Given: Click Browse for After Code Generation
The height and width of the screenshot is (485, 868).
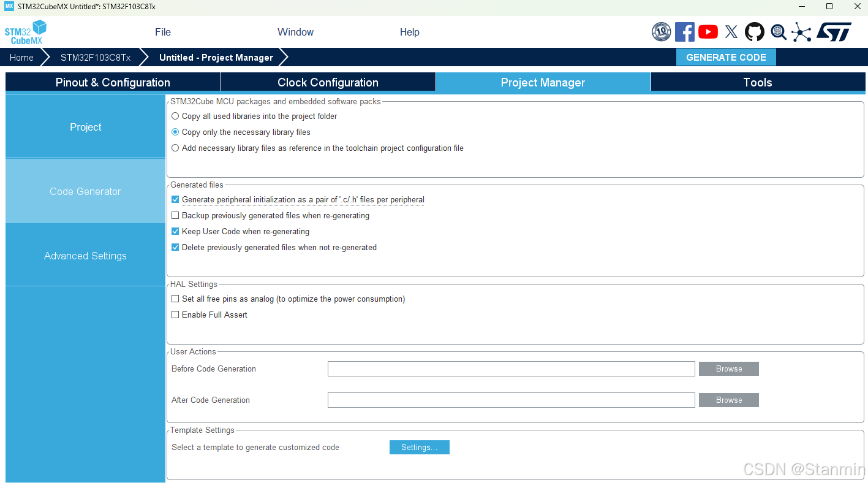Looking at the screenshot, I should 729,400.
